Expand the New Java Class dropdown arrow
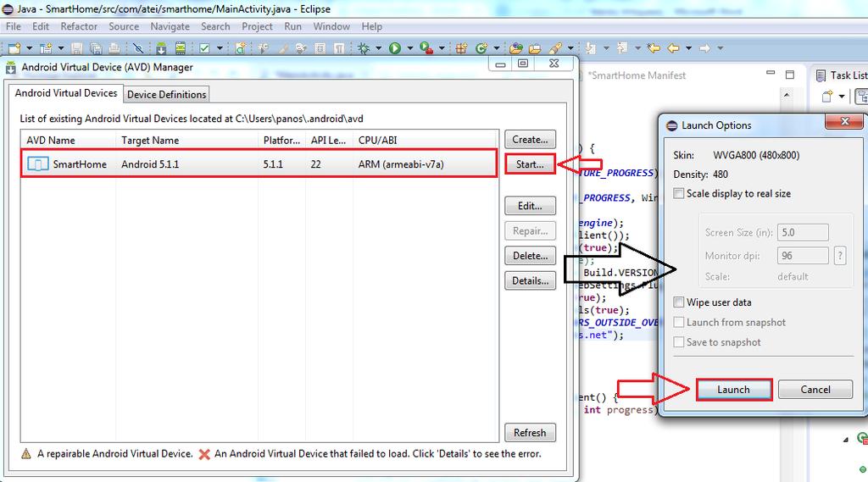The image size is (868, 482). [497, 48]
